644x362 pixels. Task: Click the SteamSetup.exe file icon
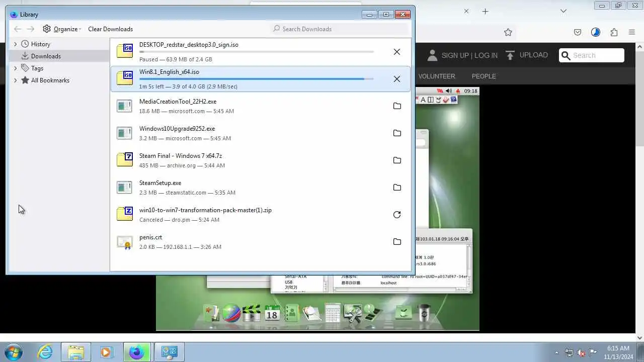[124, 188]
